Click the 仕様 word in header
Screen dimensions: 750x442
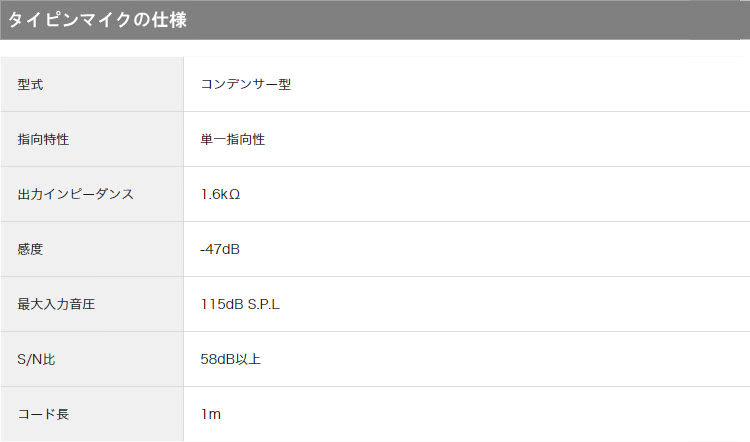pos(169,20)
